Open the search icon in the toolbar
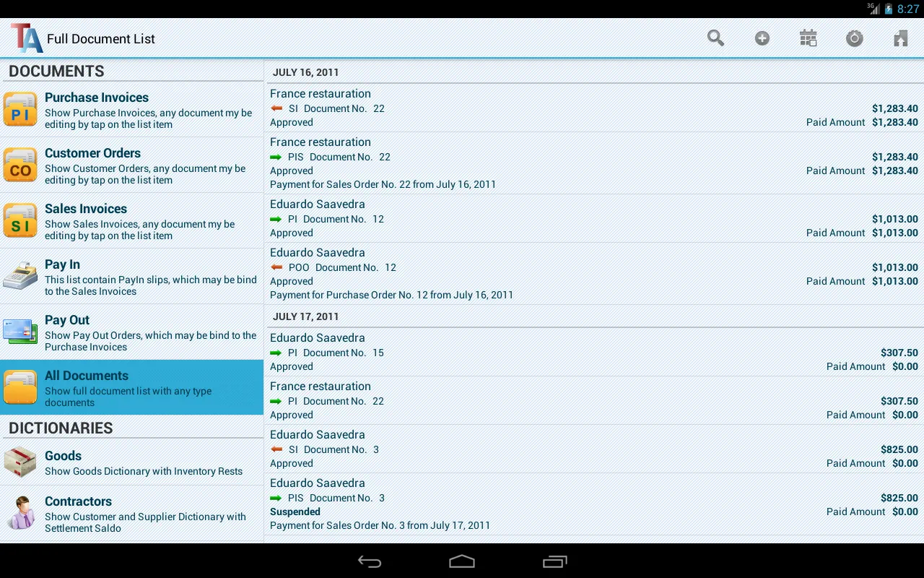This screenshot has width=924, height=578. pyautogui.click(x=715, y=38)
